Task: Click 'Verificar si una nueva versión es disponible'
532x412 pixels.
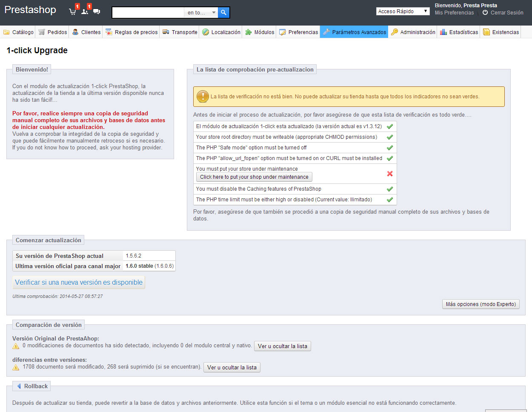Action: [x=79, y=282]
